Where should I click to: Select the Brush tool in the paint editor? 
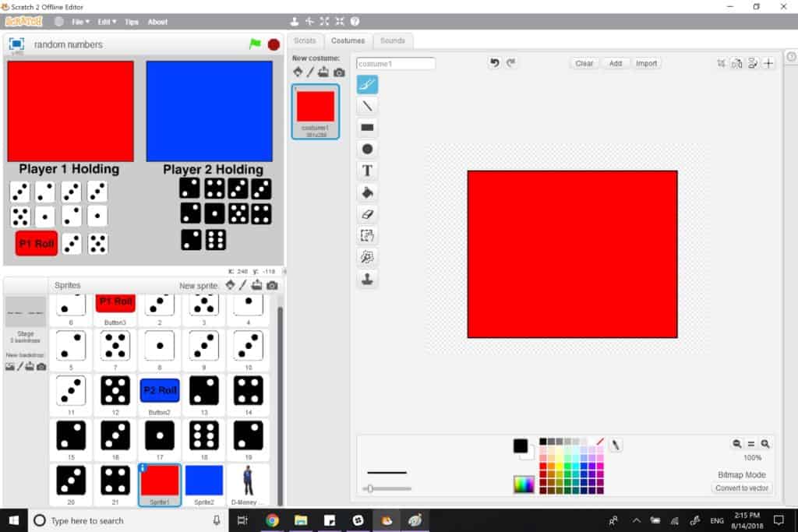pyautogui.click(x=367, y=84)
